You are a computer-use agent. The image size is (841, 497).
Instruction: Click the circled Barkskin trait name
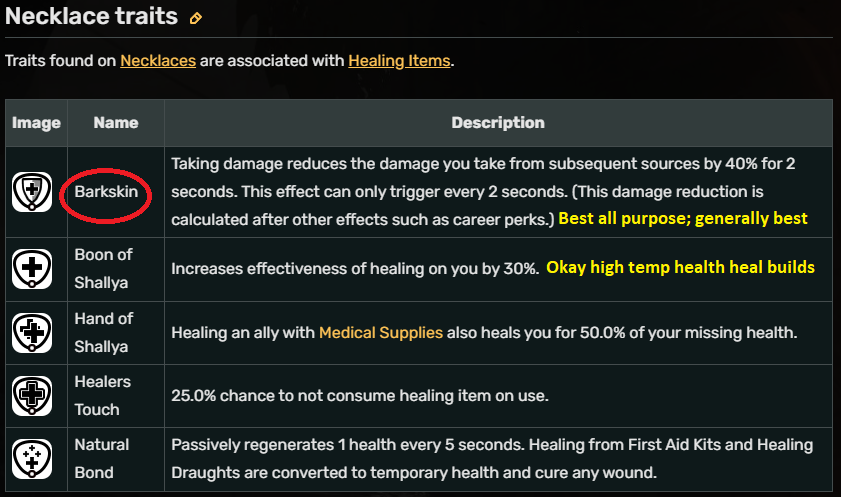point(106,190)
